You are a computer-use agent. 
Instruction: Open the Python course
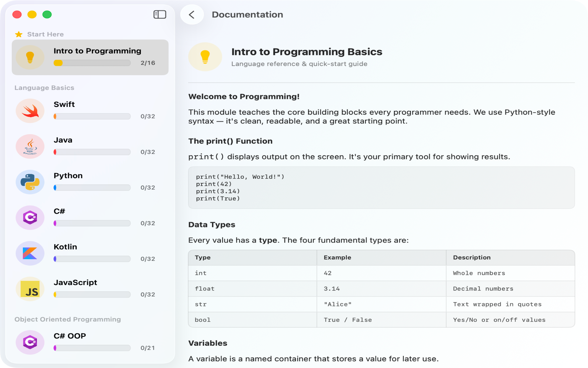click(x=90, y=182)
